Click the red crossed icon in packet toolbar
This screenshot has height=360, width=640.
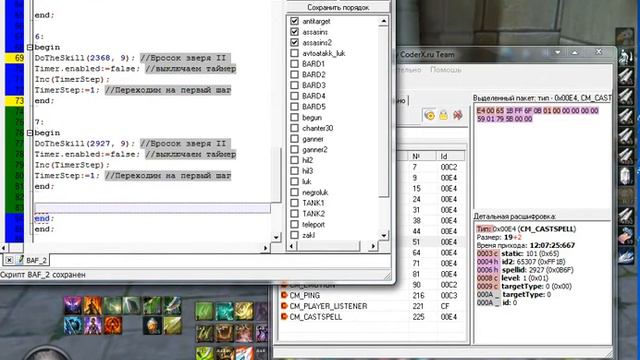(458, 115)
